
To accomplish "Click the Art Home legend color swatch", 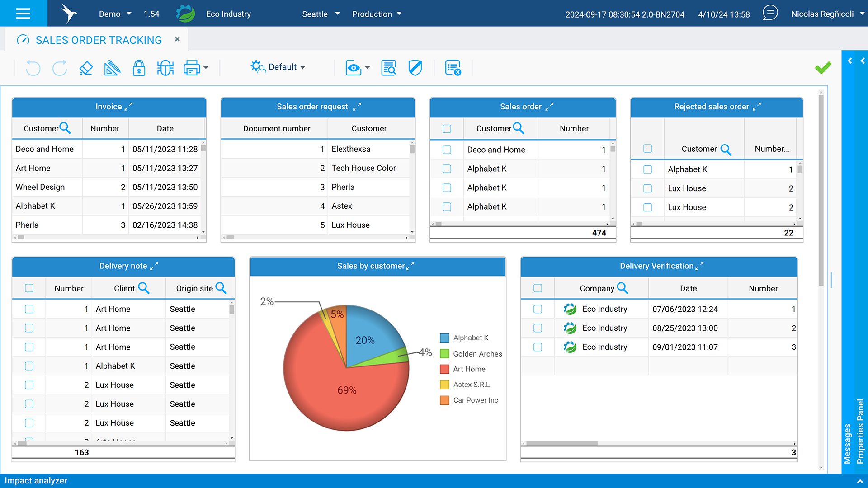I will pos(444,369).
